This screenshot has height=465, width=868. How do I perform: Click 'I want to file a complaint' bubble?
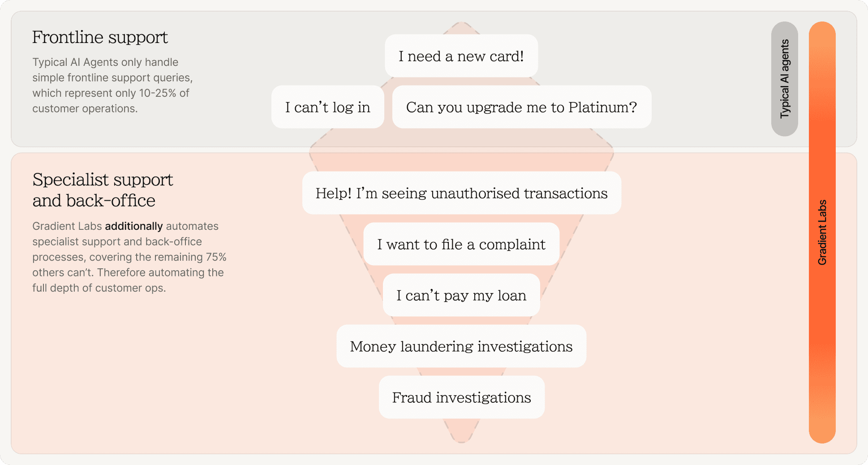pos(461,244)
